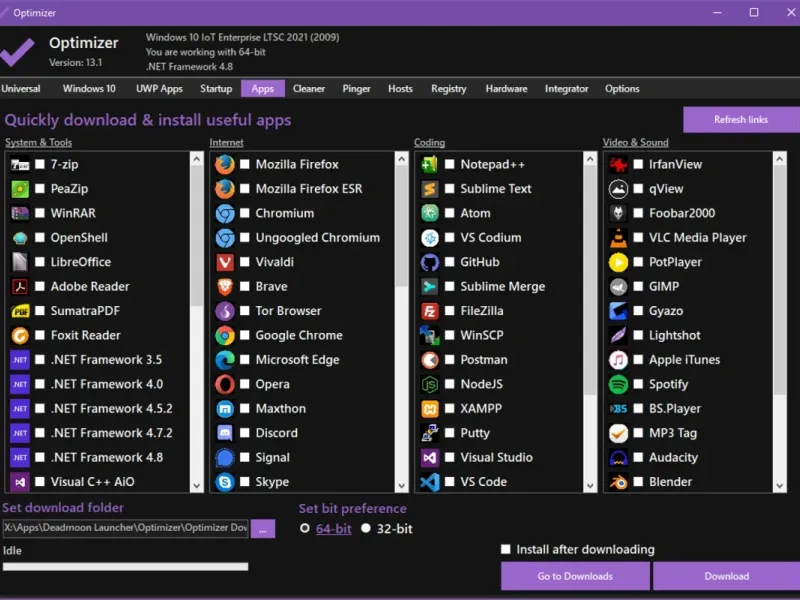Tick the GIMP checkbox
Screen dimensions: 800x600
pos(638,286)
